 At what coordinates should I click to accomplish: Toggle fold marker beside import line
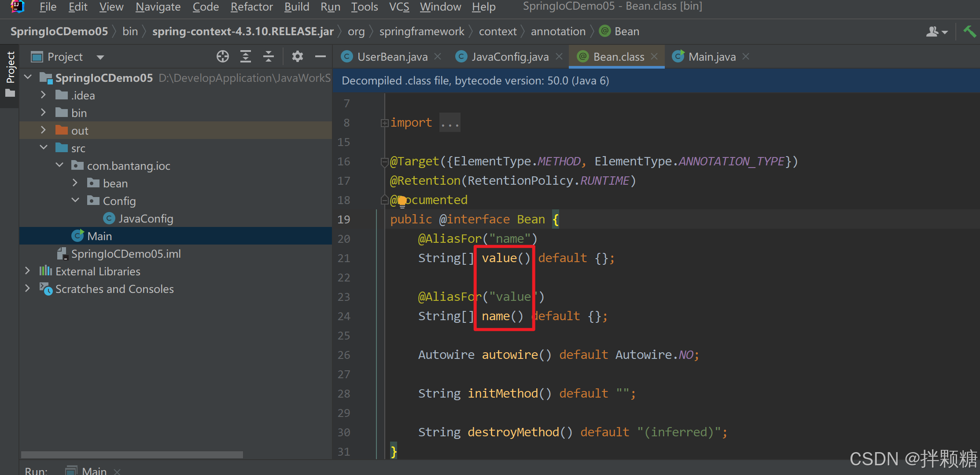coord(384,123)
